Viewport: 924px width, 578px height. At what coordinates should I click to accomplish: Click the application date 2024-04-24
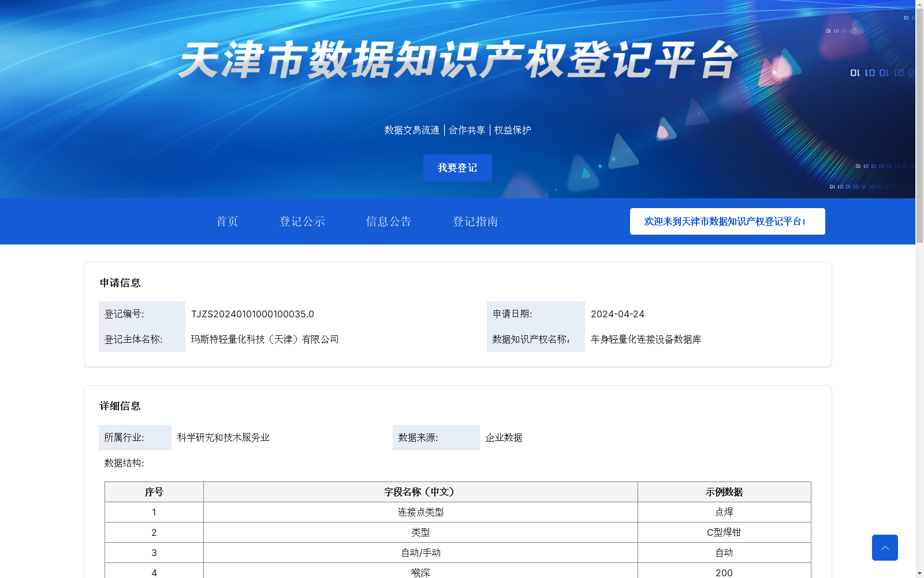[x=617, y=314]
